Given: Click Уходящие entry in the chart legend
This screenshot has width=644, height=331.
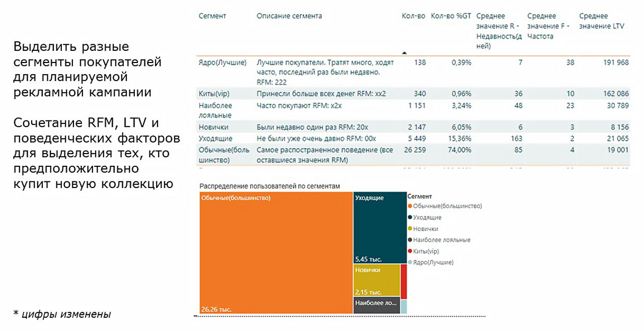Looking at the screenshot, I should point(425,217).
